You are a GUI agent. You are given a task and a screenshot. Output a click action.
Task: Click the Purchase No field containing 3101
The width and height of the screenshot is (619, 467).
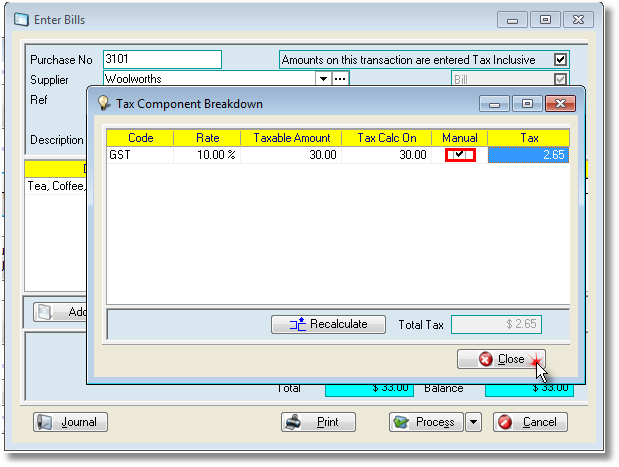tap(162, 60)
